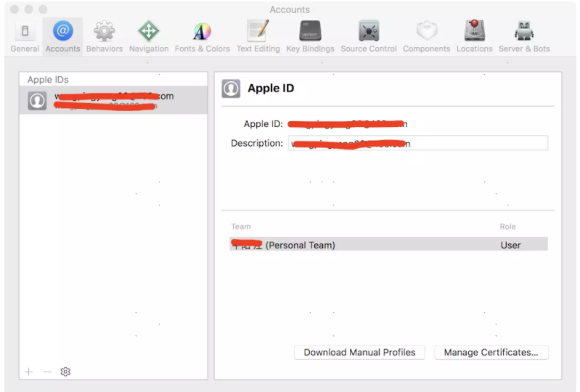Remove account with minus button
This screenshot has height=392, width=580.
click(47, 372)
